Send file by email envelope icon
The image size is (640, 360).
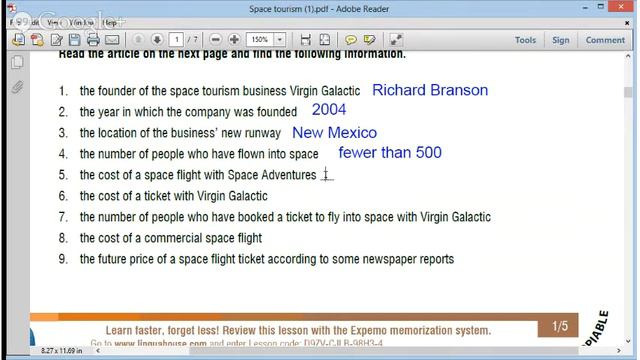pyautogui.click(x=112, y=40)
